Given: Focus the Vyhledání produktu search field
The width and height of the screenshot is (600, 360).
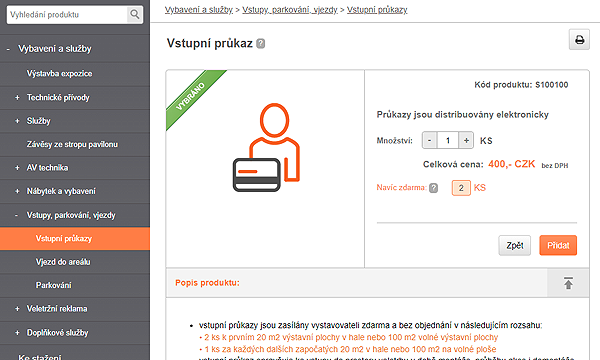Looking at the screenshot, I should pos(67,15).
